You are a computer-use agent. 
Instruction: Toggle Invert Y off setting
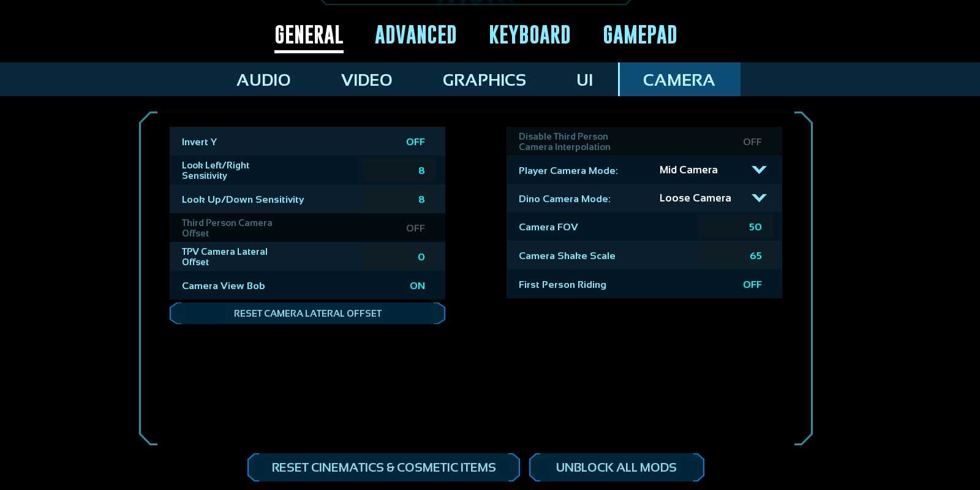415,141
